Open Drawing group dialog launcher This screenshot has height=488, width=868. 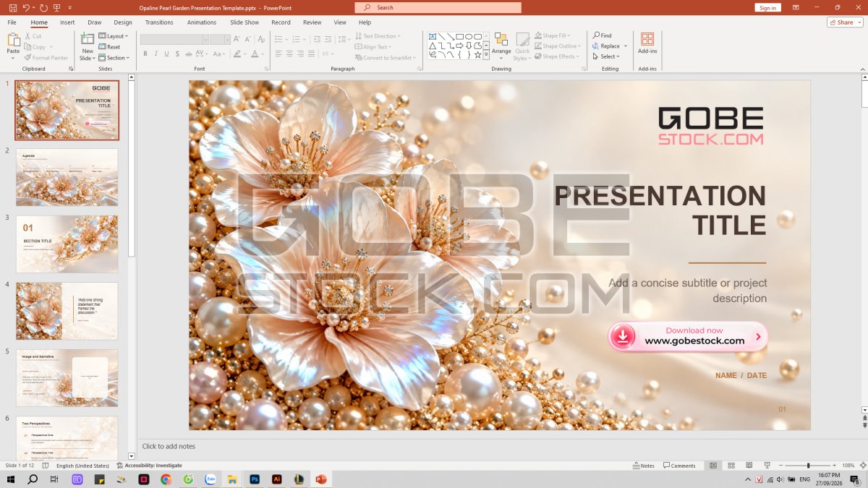coord(582,69)
